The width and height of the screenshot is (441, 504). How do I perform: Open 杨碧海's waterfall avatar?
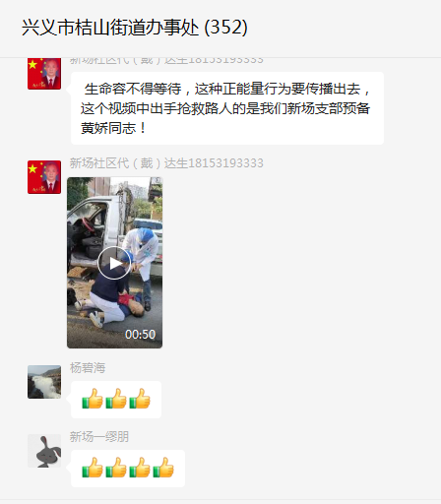pos(44,382)
